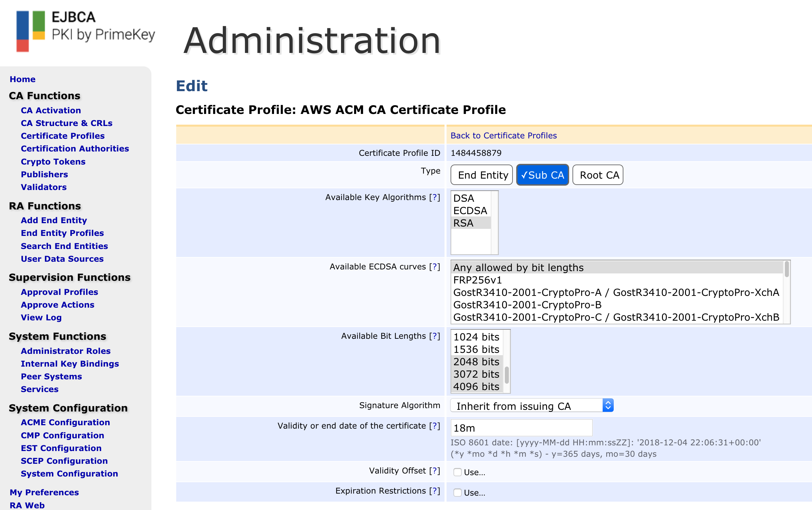This screenshot has height=510, width=812.
Task: Open help for Validity Offset
Action: coord(435,471)
